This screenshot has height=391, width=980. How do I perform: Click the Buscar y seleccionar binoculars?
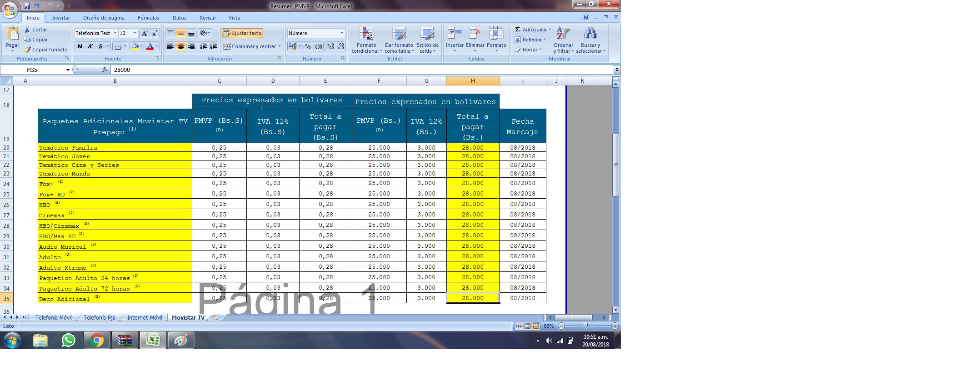pyautogui.click(x=590, y=34)
